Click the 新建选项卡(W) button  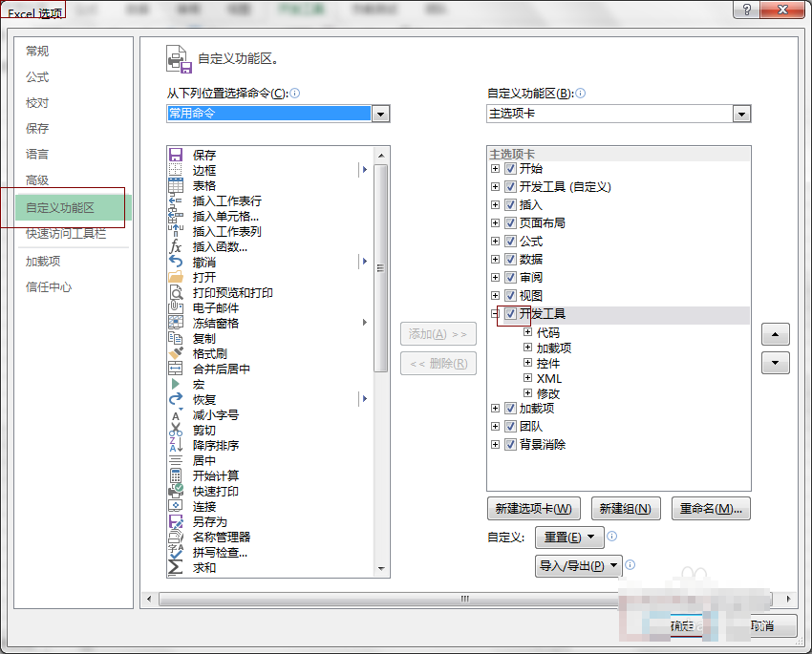click(534, 508)
